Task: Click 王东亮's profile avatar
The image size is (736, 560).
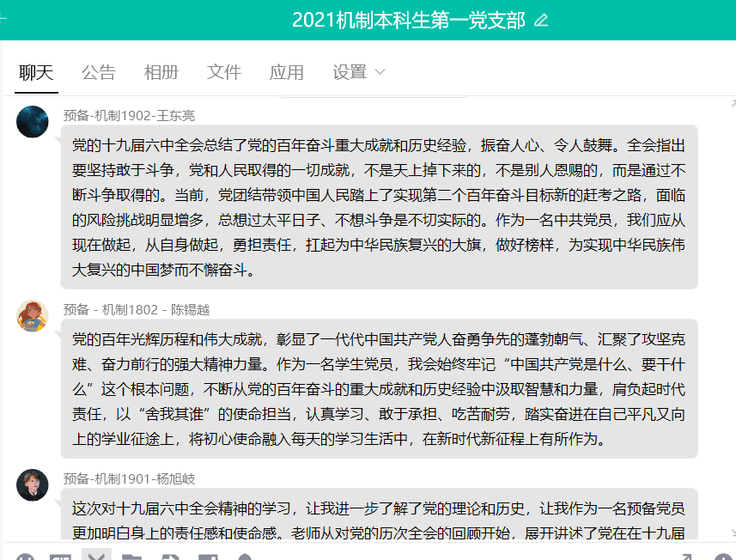Action: 33,122
